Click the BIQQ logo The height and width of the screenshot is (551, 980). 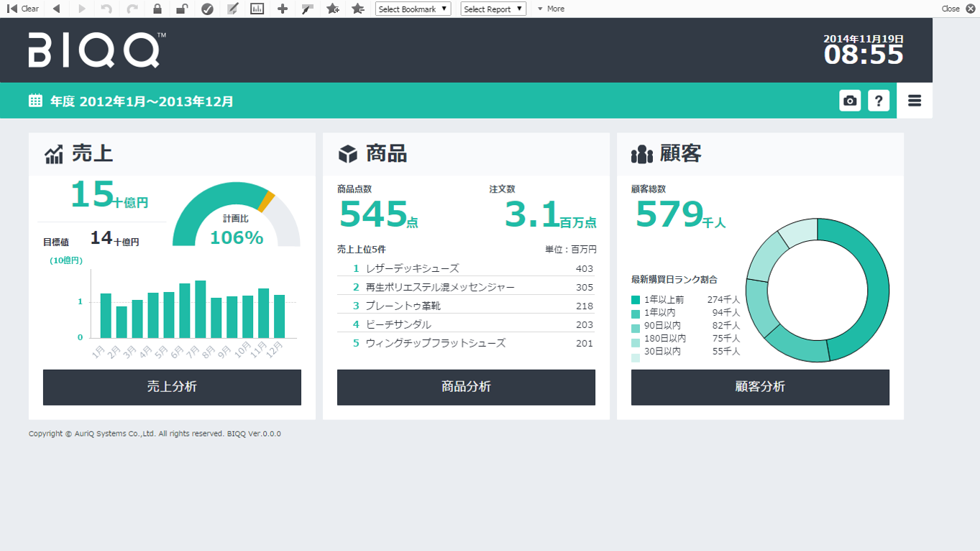(97, 50)
